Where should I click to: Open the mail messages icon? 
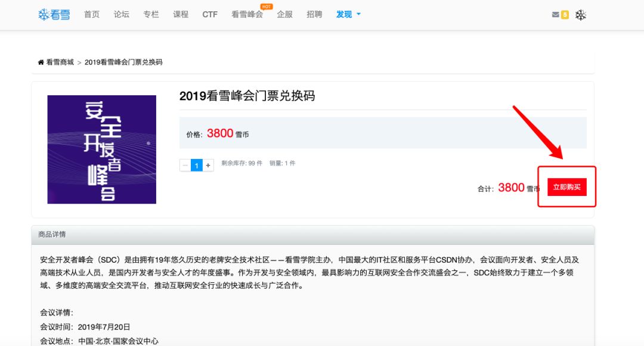point(555,15)
